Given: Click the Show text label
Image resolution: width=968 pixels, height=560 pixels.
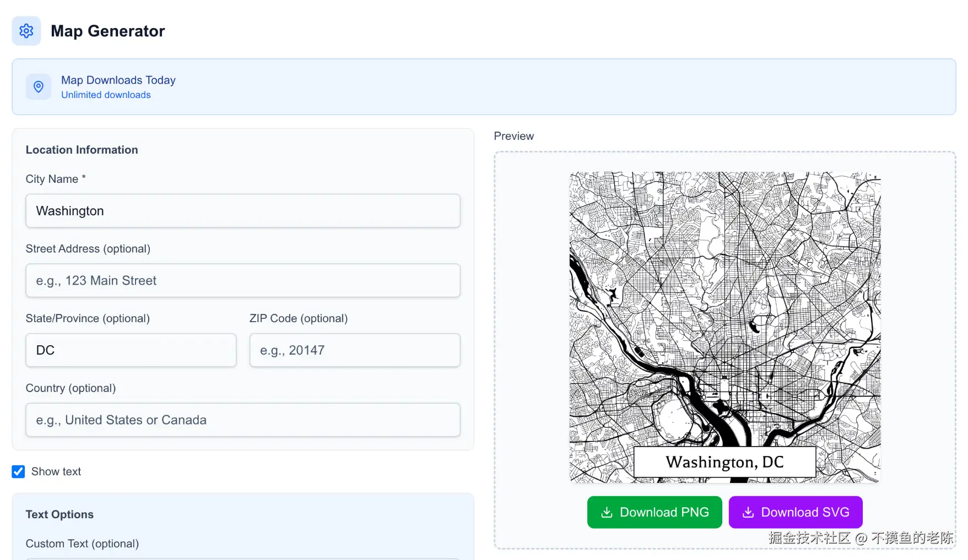Looking at the screenshot, I should click(56, 471).
